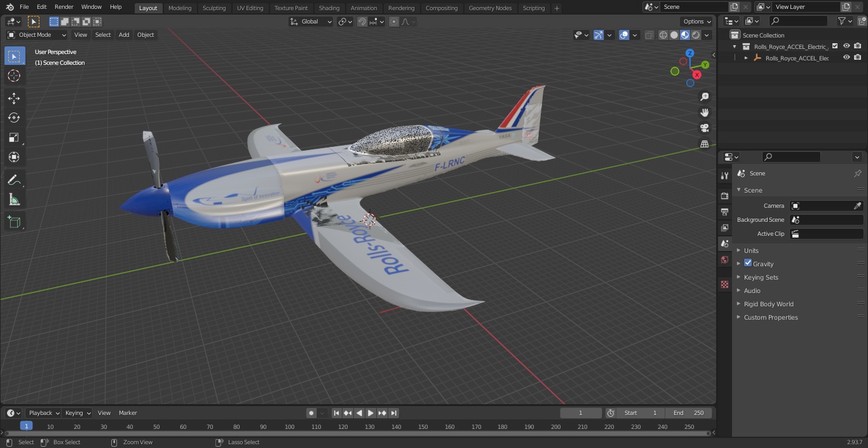
Task: Open the Output properties tab
Action: tap(724, 212)
